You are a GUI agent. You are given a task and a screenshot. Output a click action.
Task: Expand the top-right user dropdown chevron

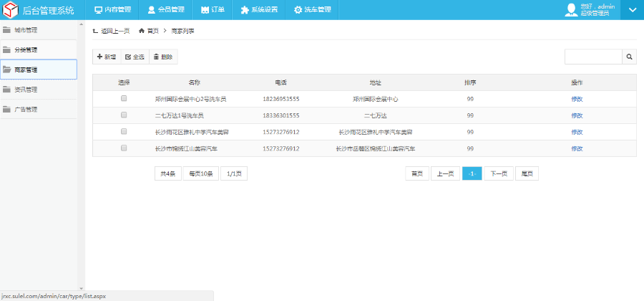pos(631,10)
